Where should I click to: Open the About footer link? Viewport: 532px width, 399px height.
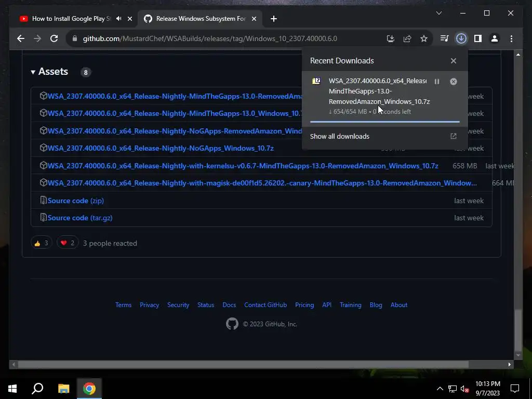click(x=399, y=305)
